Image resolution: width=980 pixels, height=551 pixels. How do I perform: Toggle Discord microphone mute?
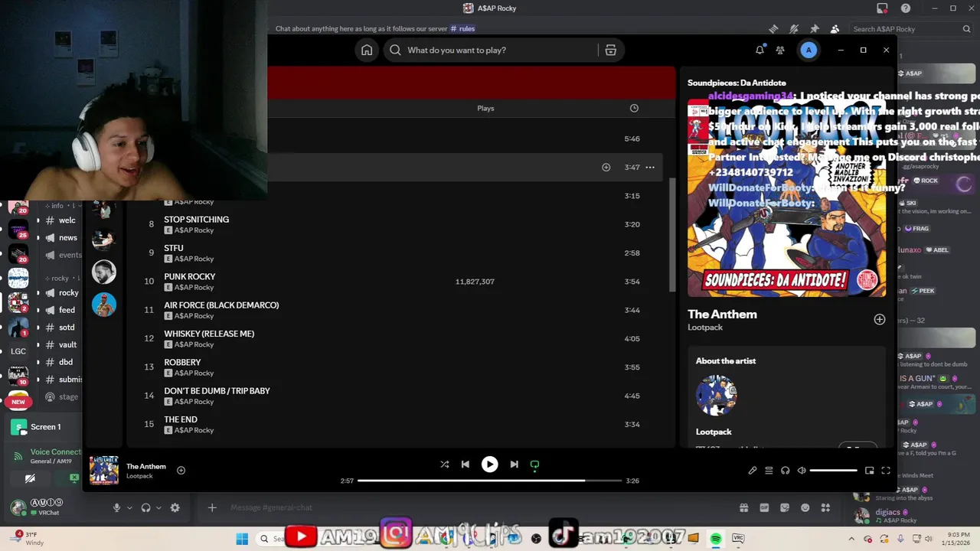pos(117,507)
